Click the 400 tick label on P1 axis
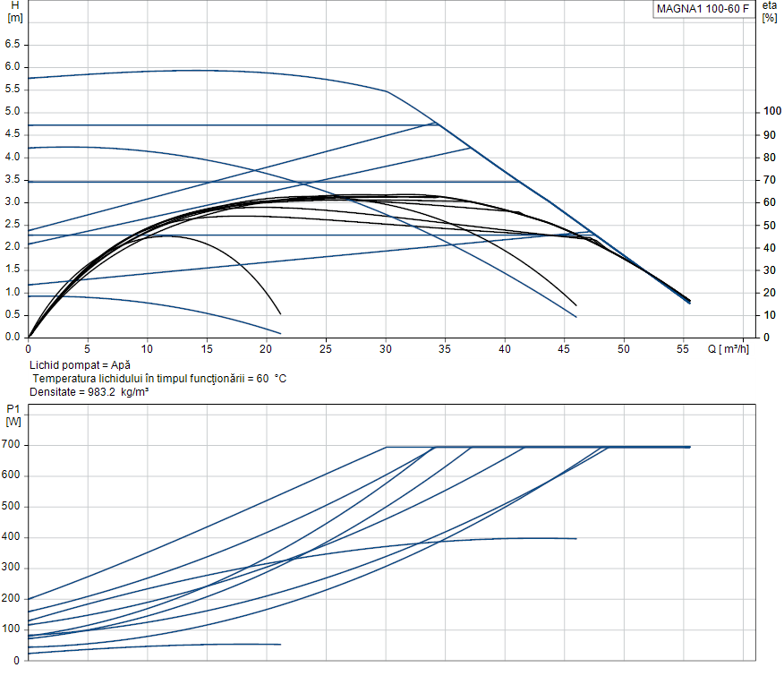 (x=11, y=537)
